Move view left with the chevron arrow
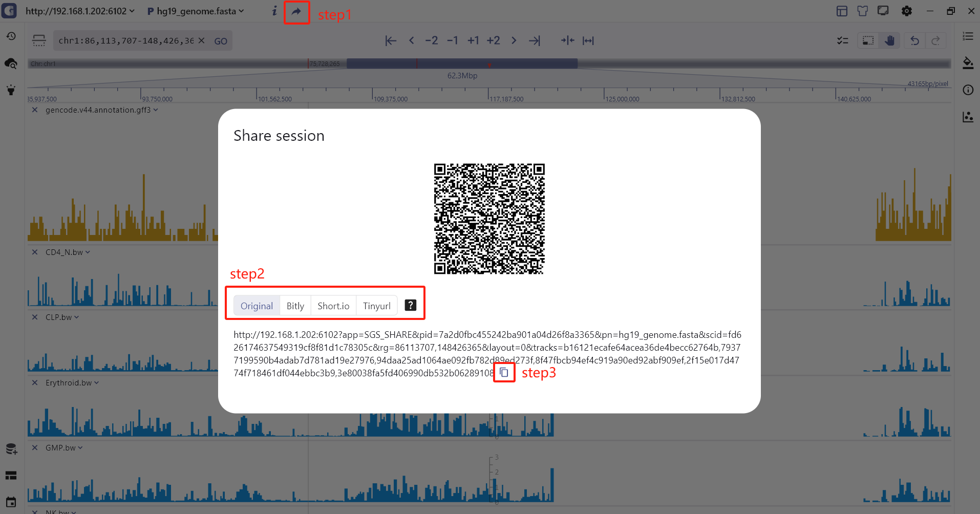The image size is (980, 514). tap(412, 40)
